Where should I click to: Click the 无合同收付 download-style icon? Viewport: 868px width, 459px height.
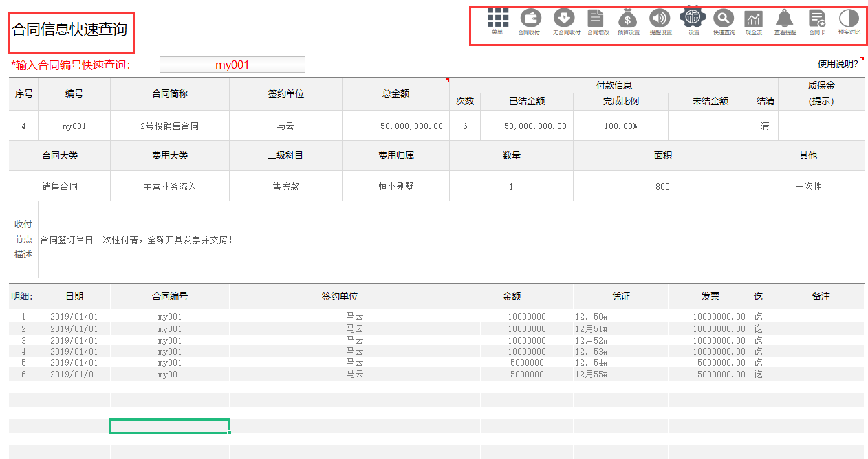coord(562,19)
